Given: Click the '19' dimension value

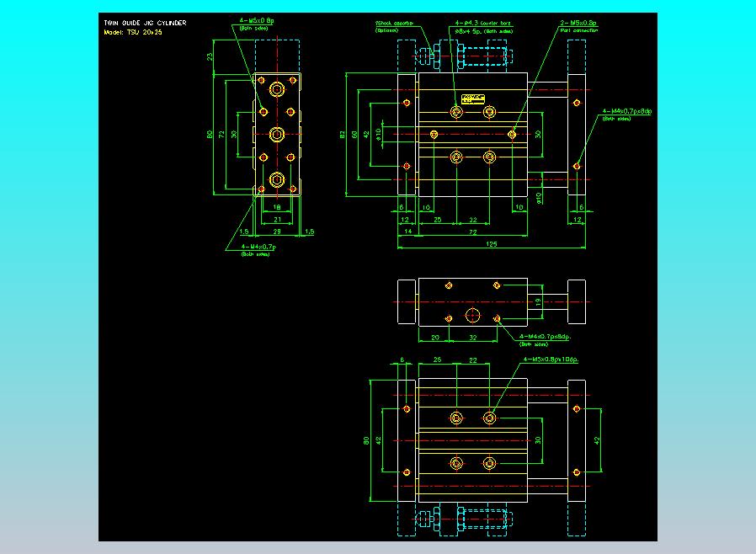Looking at the screenshot, I should coord(538,301).
